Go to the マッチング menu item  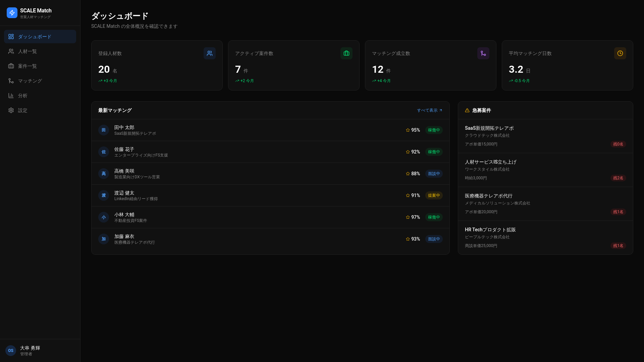tap(40, 81)
